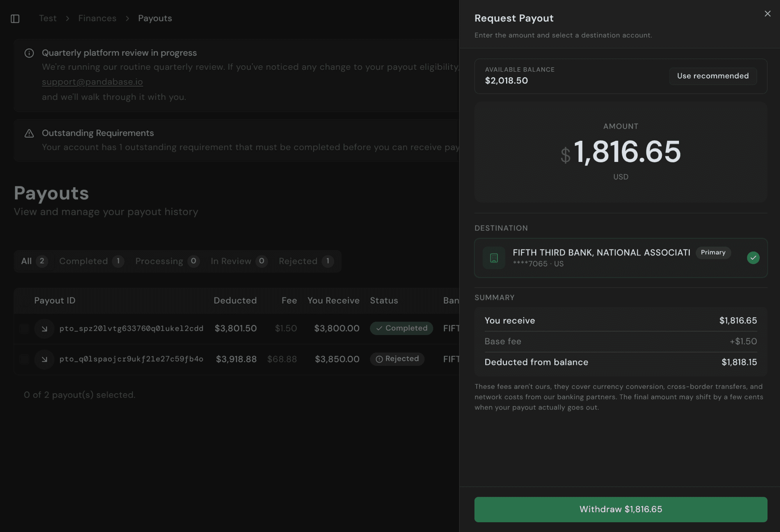Click the Payouts breadcrumb

pos(155,18)
